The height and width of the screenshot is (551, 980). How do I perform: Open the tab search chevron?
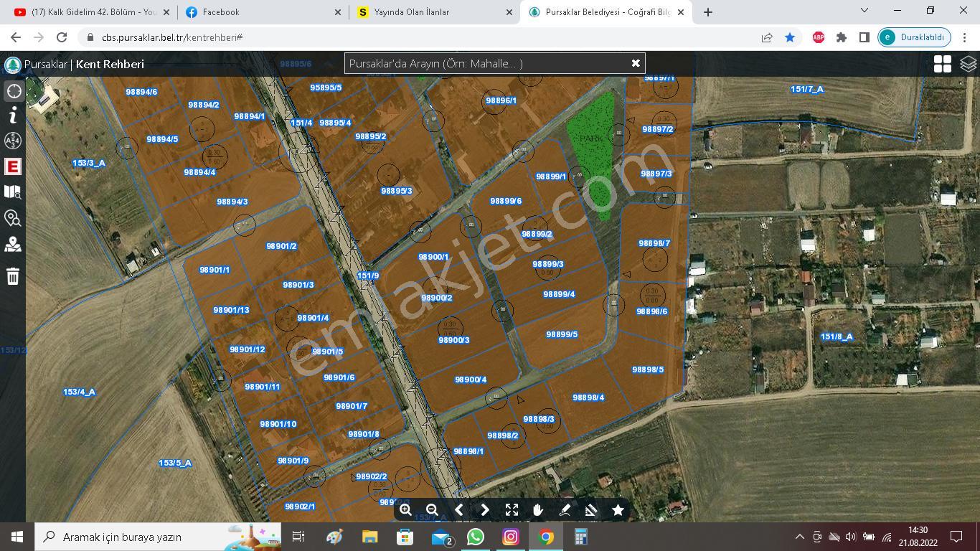864,11
